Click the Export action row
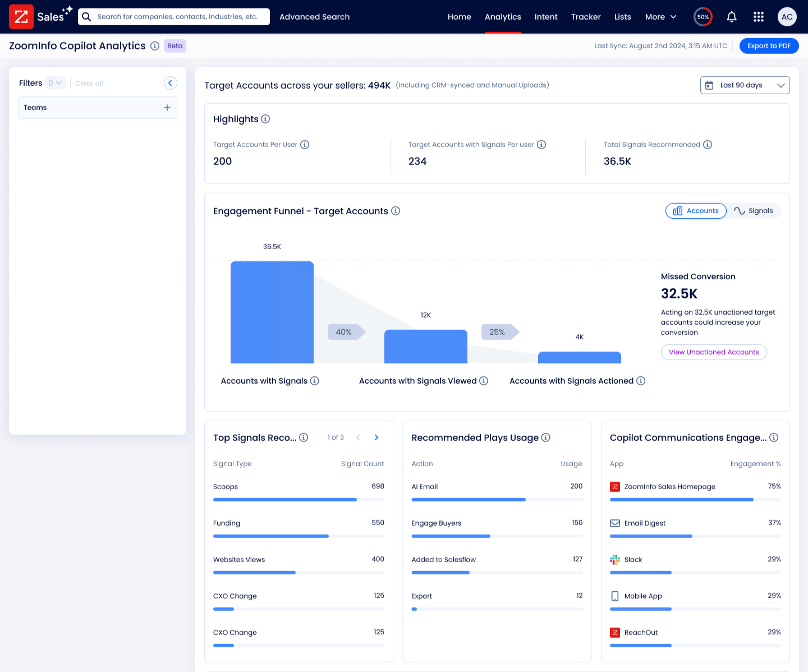Image resolution: width=808 pixels, height=672 pixels. click(x=497, y=601)
